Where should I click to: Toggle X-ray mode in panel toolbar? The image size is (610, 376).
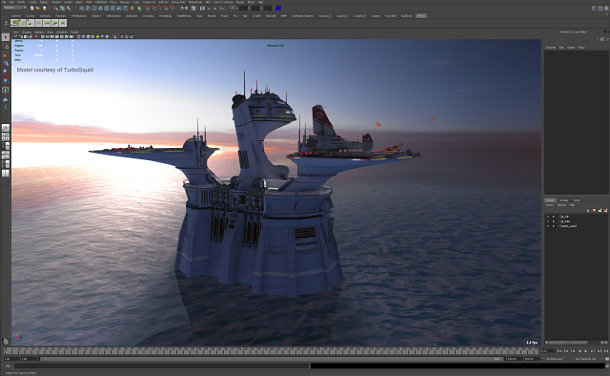coord(122,37)
